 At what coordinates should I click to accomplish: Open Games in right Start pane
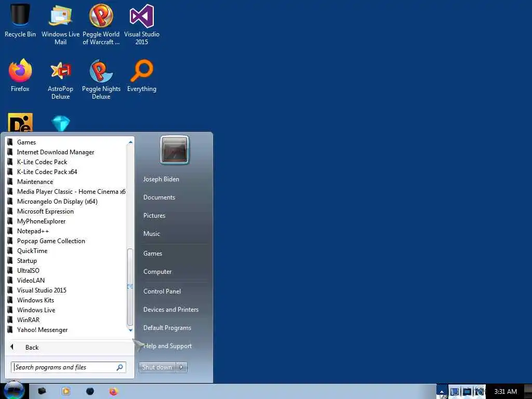(153, 254)
